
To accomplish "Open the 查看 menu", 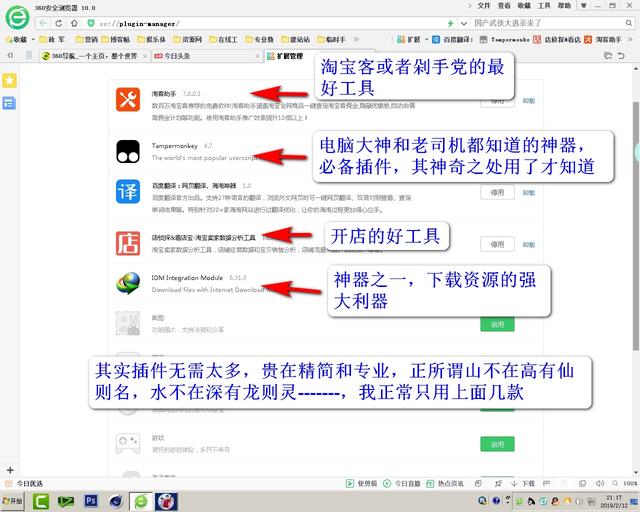I will click(504, 6).
